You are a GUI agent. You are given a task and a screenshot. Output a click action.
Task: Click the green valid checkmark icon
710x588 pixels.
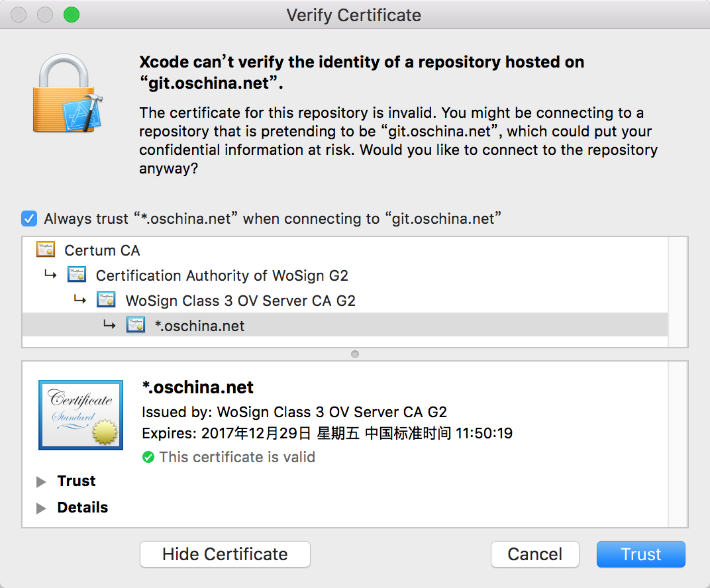[x=148, y=457]
